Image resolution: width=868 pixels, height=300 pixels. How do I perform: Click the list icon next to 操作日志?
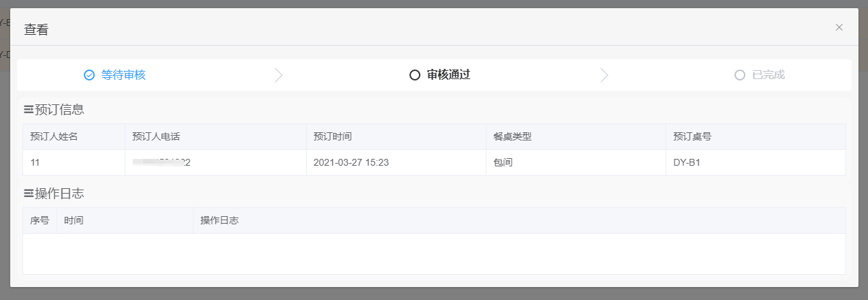(x=29, y=194)
